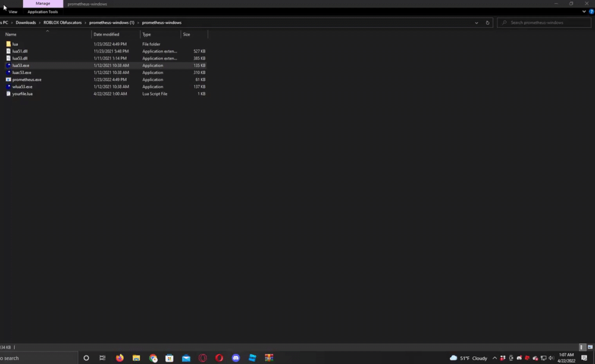Screen dimensions: 595x364
Task: Click the volume speaker tray icon
Action: tap(552, 358)
